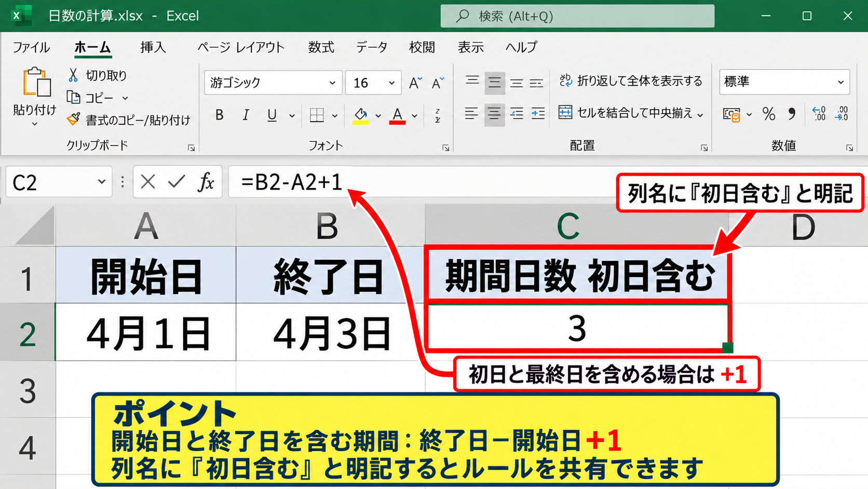
Task: Toggle Underline formatting
Action: point(272,115)
